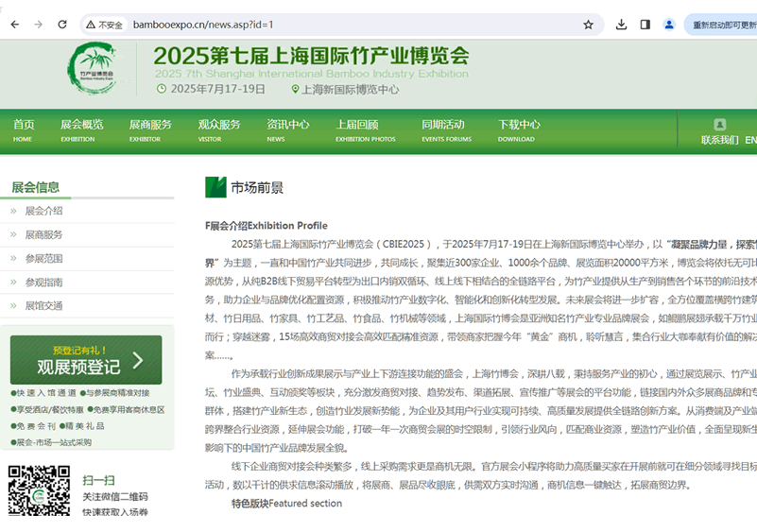
Task: Click the 展会信息 sidebar heading
Action: pos(35,187)
